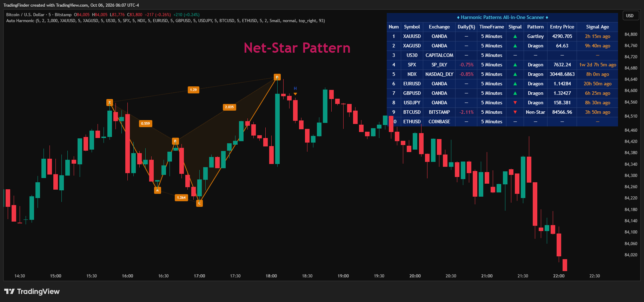The width and height of the screenshot is (644, 302).
Task: Click the COINBASE exchange cell
Action: pyautogui.click(x=439, y=122)
